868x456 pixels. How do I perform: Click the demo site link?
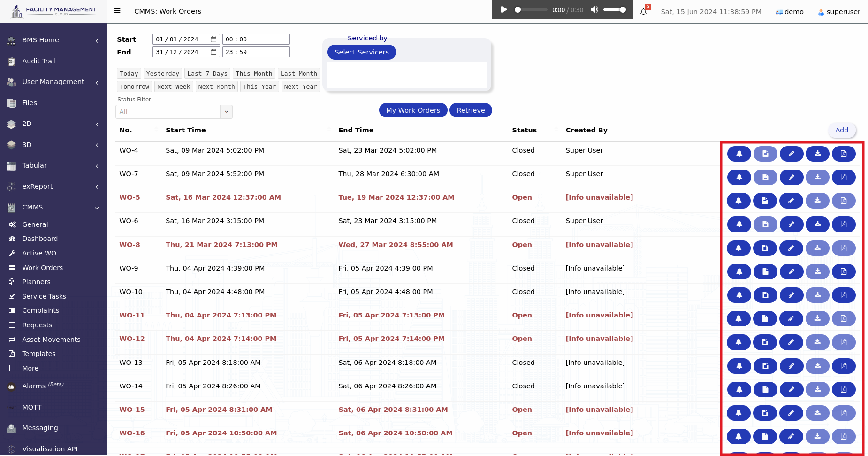[790, 12]
